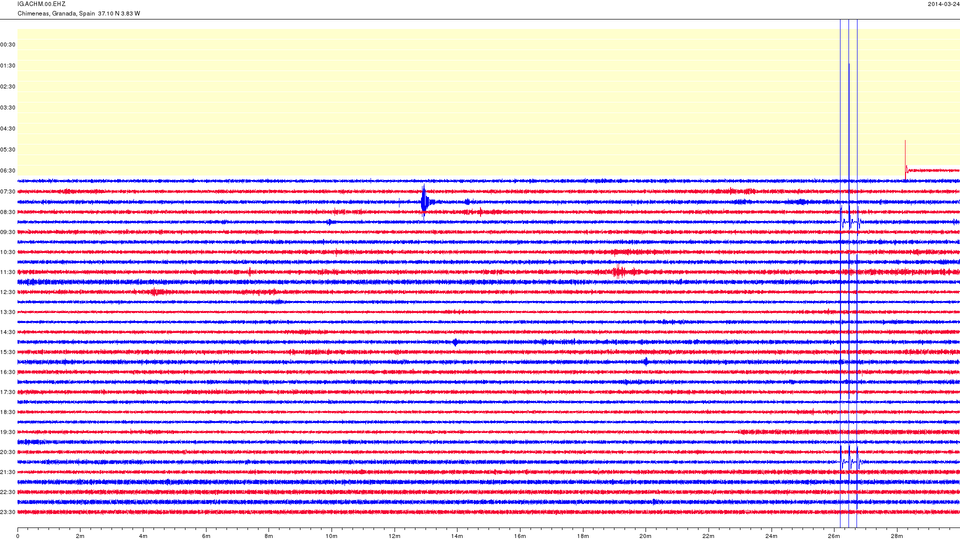Select the 03:30 time label
The image size is (960, 540).
8,108
